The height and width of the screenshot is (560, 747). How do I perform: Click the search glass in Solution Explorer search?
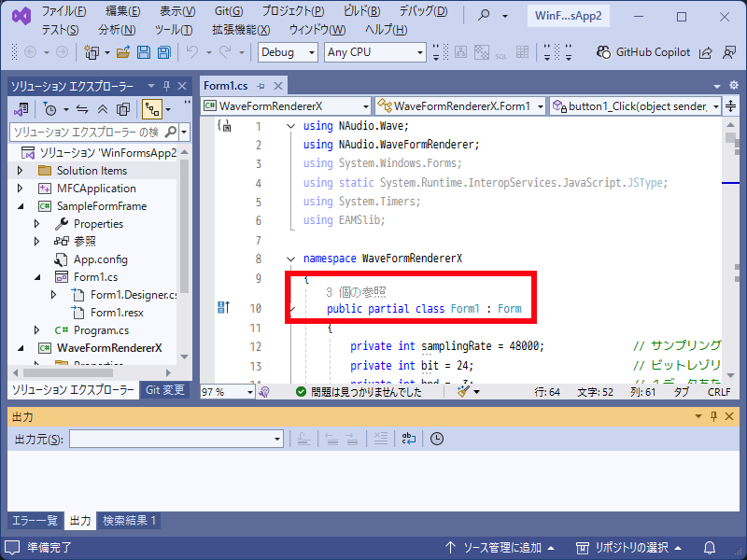coord(171,132)
